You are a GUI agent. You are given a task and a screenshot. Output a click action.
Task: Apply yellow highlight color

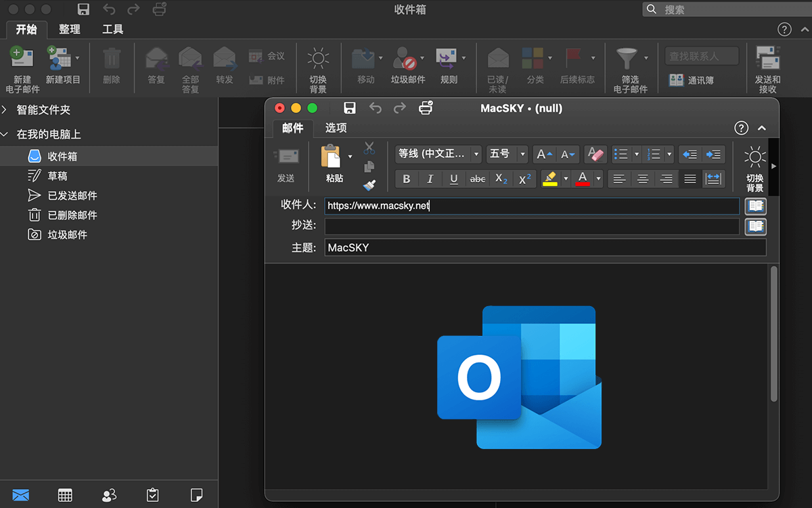pyautogui.click(x=549, y=179)
